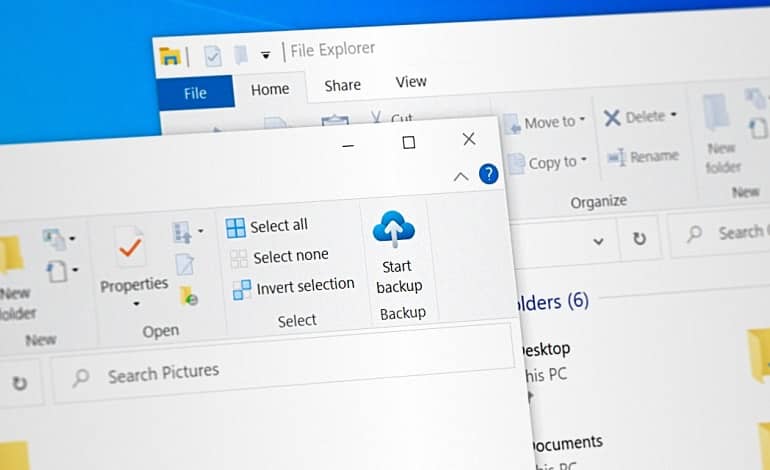Switch to the Share tab in File Explorer
The height and width of the screenshot is (470, 770).
[342, 85]
